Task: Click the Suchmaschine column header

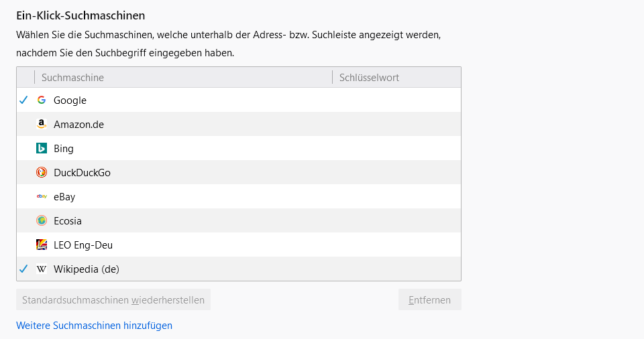Action: pyautogui.click(x=184, y=77)
